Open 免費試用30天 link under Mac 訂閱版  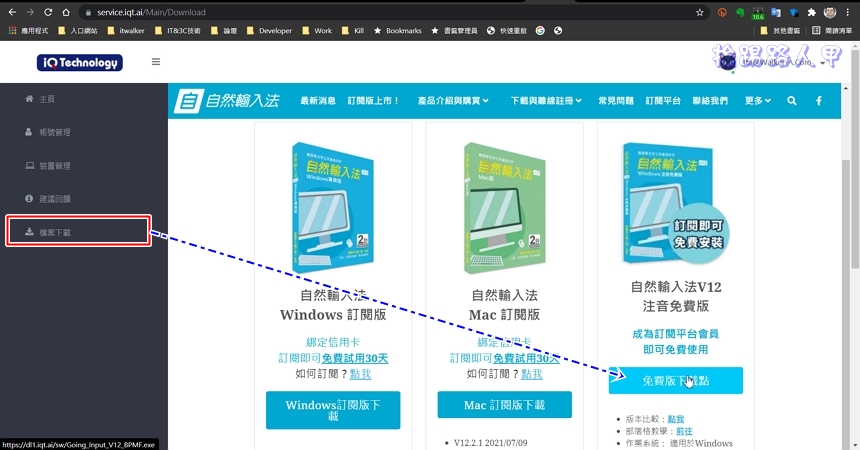point(526,358)
